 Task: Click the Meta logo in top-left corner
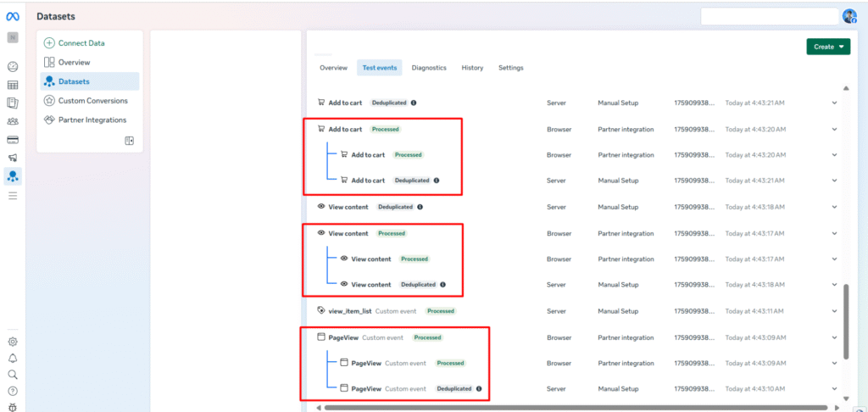point(13,16)
